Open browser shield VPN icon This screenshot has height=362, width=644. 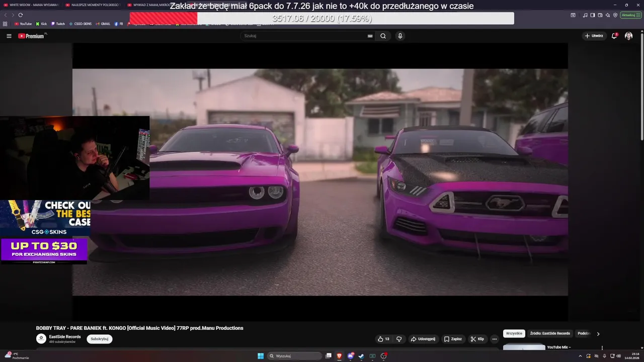[x=615, y=15]
